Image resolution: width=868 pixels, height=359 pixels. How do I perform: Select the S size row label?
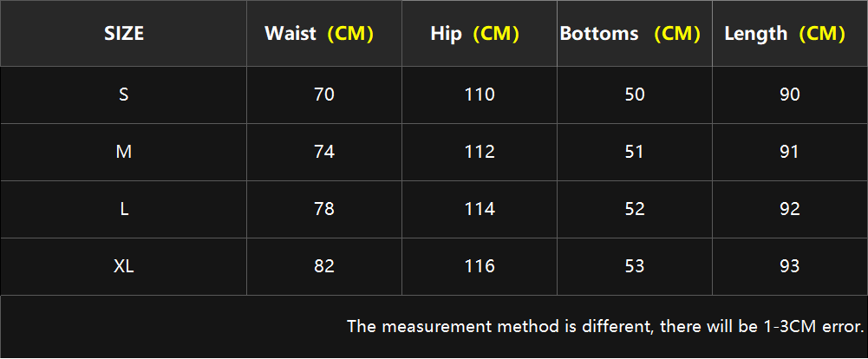tap(123, 95)
